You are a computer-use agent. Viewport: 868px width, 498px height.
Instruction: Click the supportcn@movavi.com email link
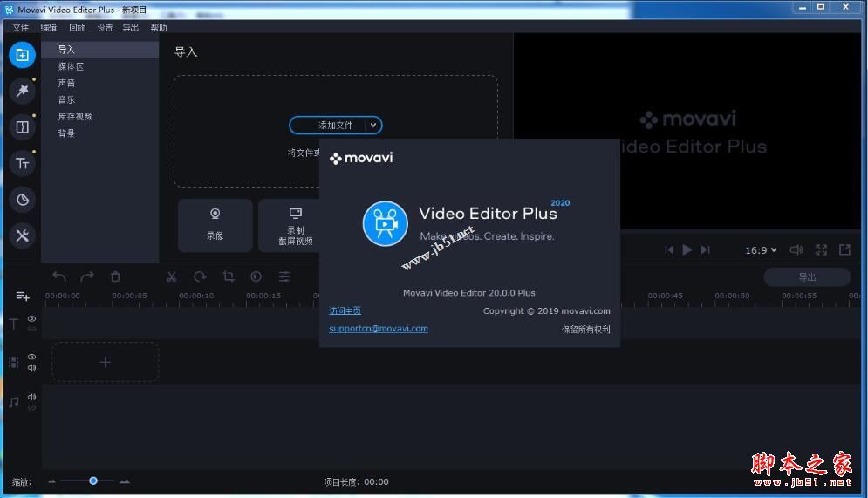coord(378,329)
